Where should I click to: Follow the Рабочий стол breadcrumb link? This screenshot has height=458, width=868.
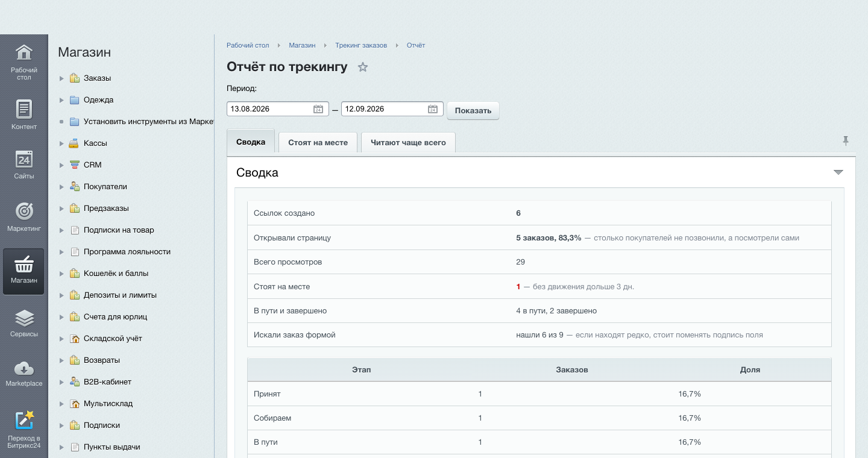(x=248, y=45)
